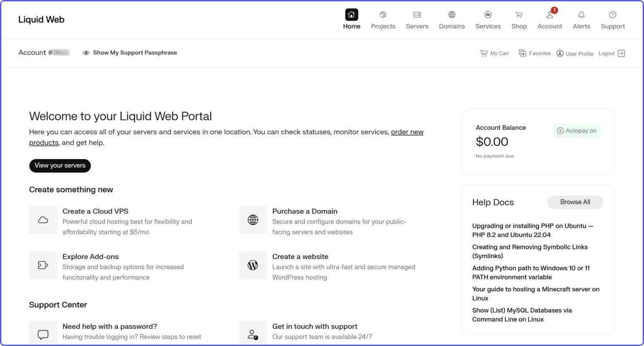Click the $0.00 account balance amount

point(492,141)
